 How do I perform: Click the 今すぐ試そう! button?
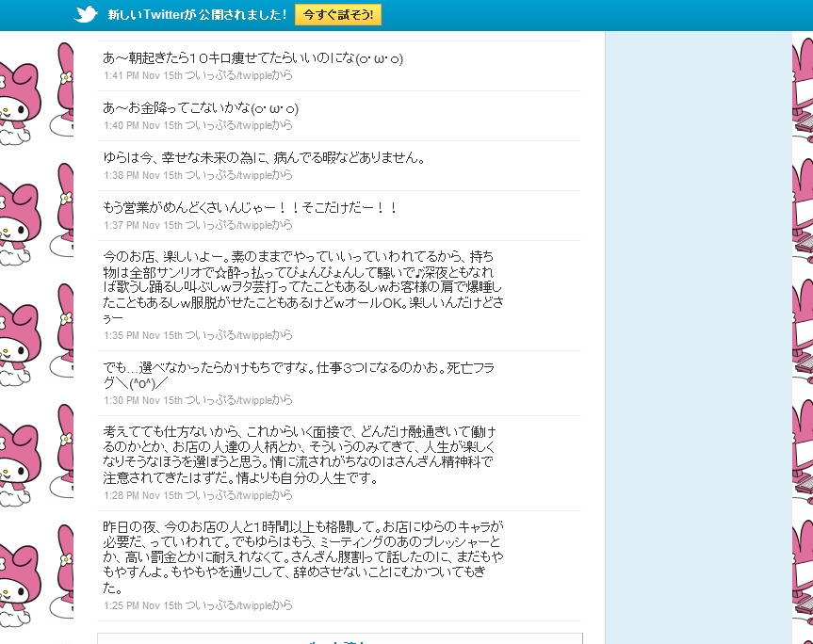[x=338, y=14]
